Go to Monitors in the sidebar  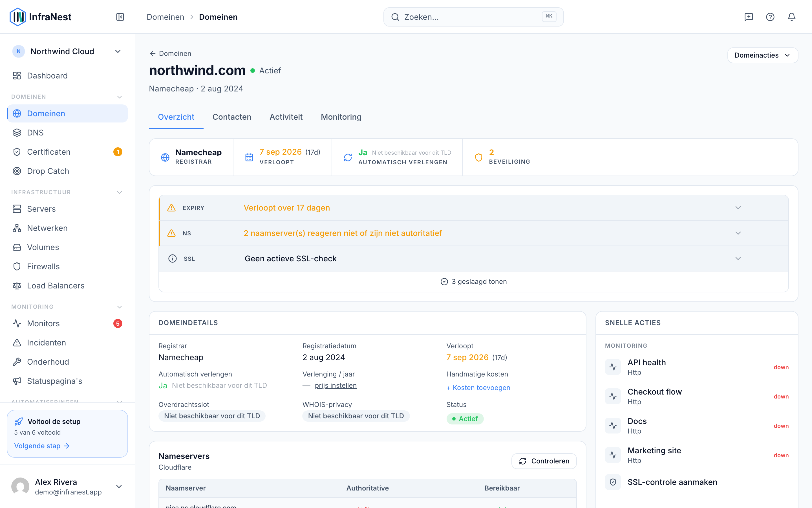(x=67, y=323)
